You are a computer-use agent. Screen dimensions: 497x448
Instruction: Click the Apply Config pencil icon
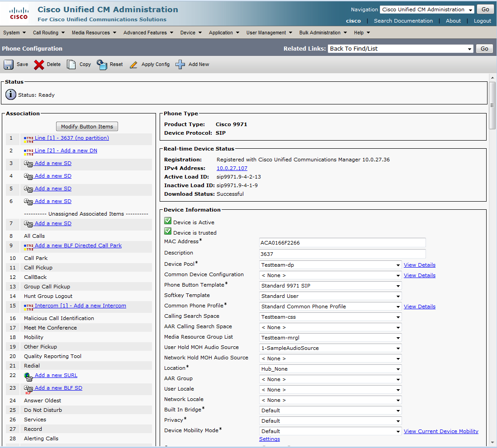pos(133,65)
